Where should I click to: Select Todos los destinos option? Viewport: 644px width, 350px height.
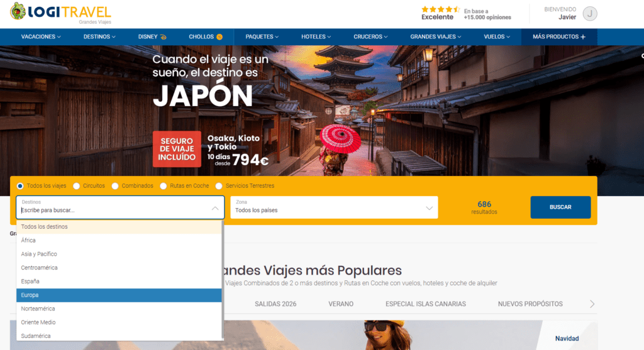119,227
